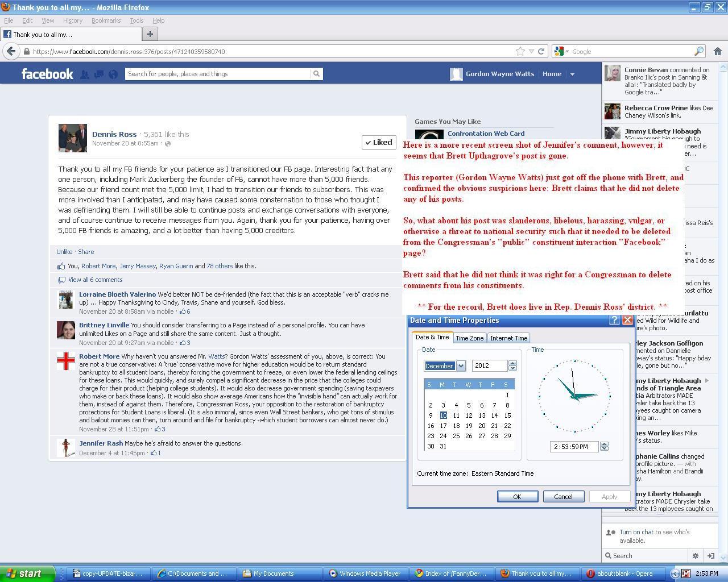This screenshot has width=728, height=582.
Task: Click Robert More's red cross avatar
Action: click(x=66, y=361)
